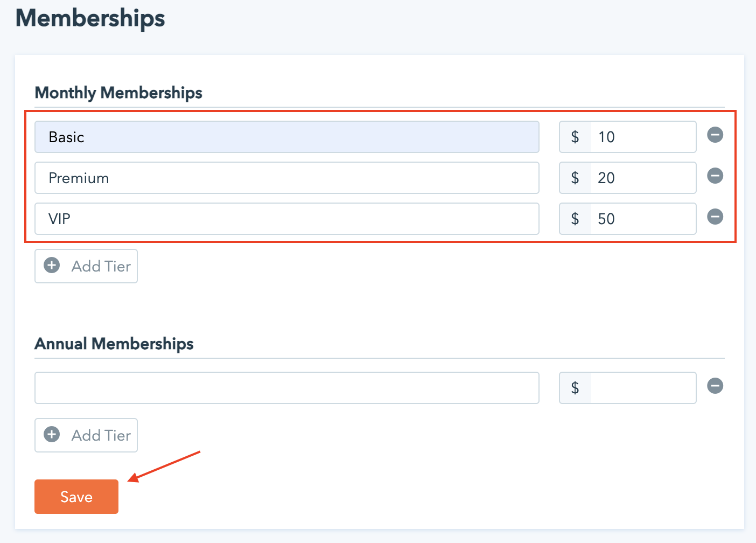Edit the Basic tier price of 10
Viewport: 756px width, 543px height.
(643, 137)
